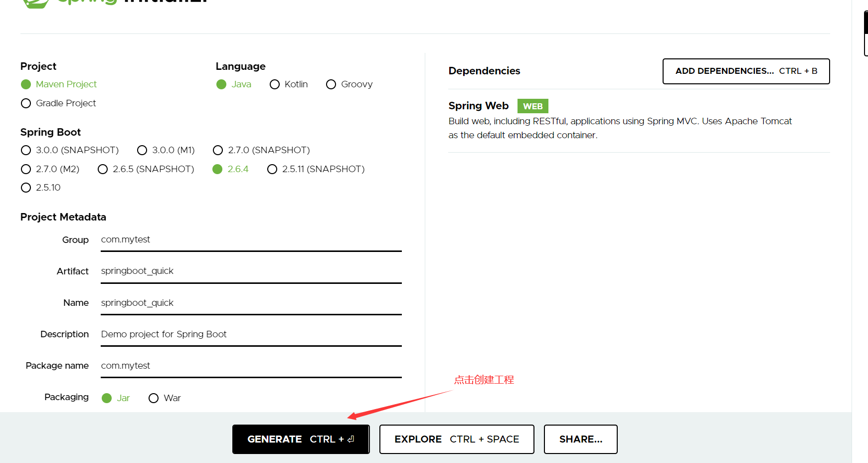Select Spring Boot version 2.5.10
The width and height of the screenshot is (868, 463).
pos(26,188)
